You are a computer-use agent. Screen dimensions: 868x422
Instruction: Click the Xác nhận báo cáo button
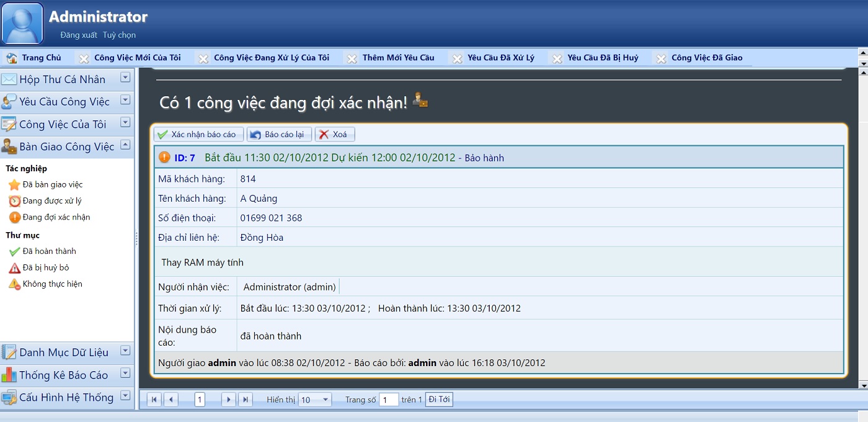click(198, 135)
